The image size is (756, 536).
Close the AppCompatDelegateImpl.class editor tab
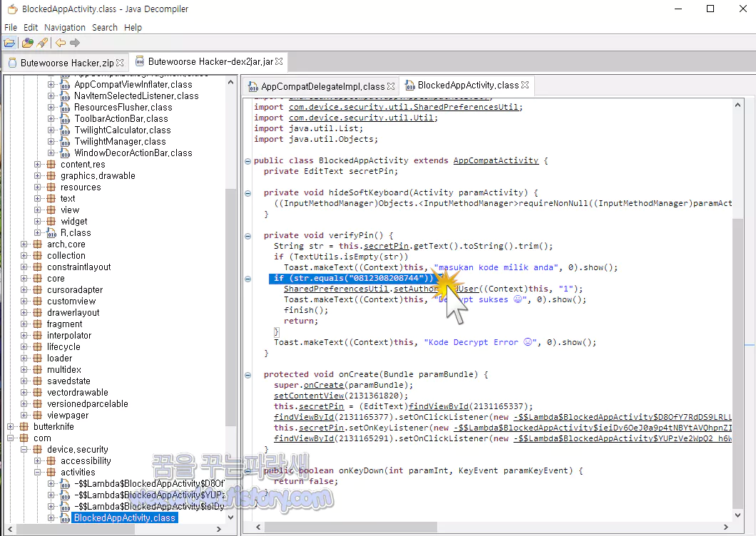coord(391,86)
